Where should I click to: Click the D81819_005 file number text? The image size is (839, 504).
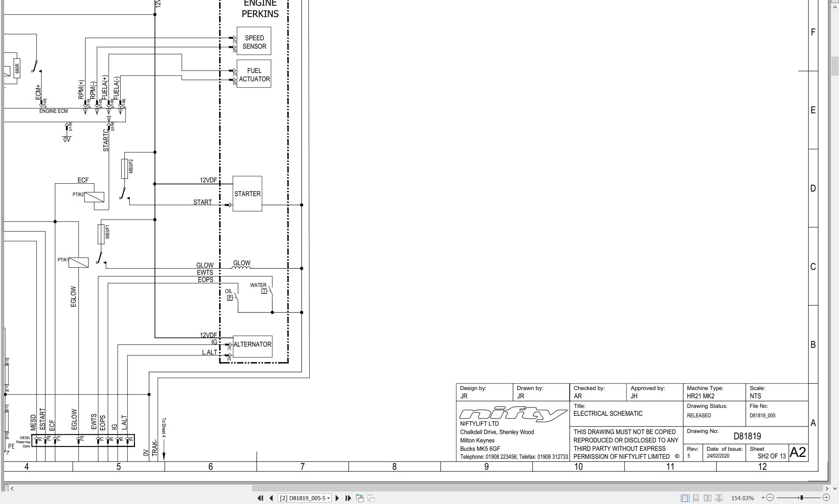coord(762,415)
